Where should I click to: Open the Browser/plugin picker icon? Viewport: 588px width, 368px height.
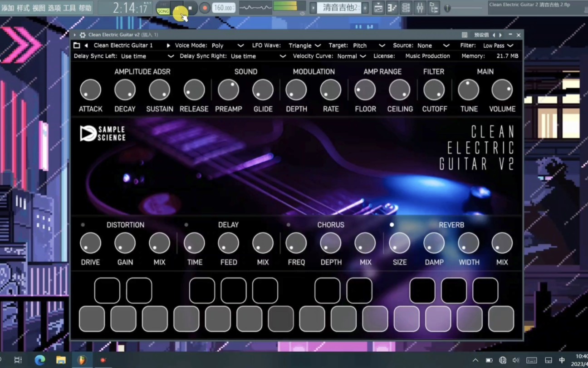click(x=434, y=8)
